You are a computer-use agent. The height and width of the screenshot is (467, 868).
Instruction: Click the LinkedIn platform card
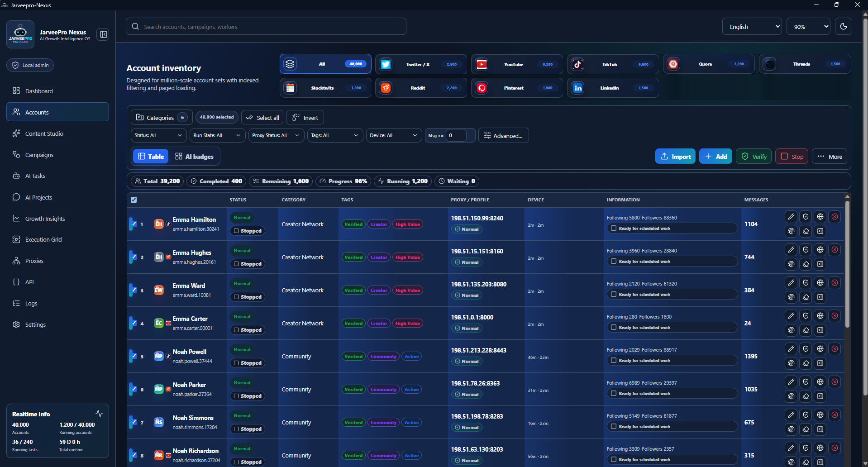click(x=613, y=88)
